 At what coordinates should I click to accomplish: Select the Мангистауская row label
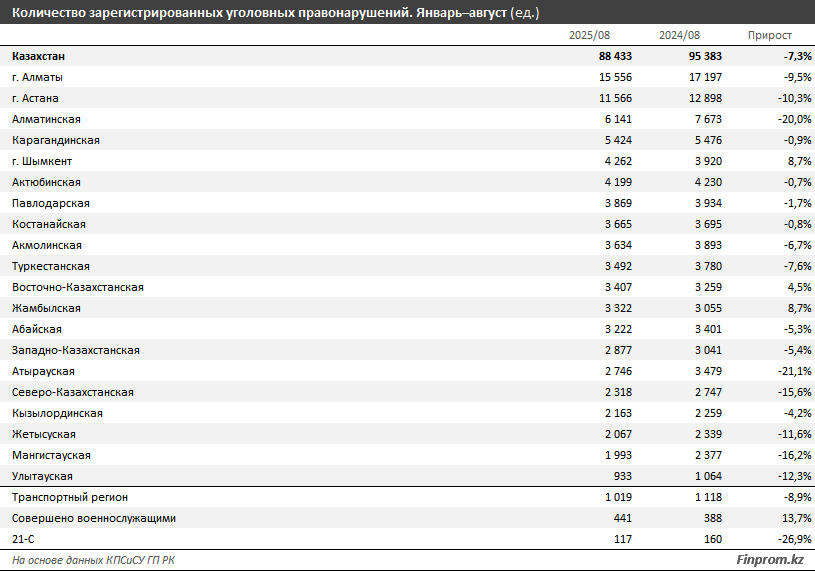coord(51,455)
